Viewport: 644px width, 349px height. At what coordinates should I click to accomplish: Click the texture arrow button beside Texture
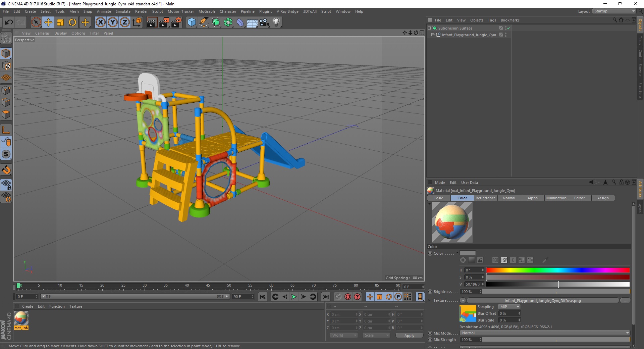pos(463,300)
